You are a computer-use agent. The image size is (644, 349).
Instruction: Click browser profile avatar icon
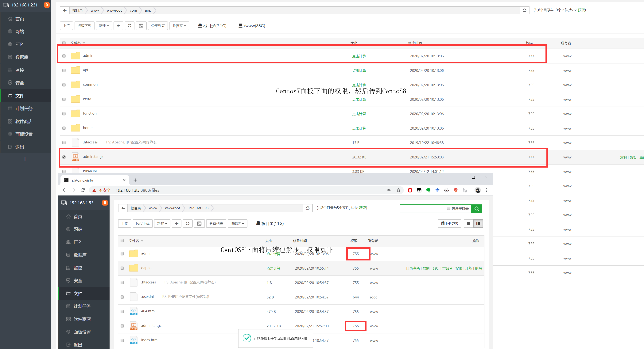tap(478, 190)
